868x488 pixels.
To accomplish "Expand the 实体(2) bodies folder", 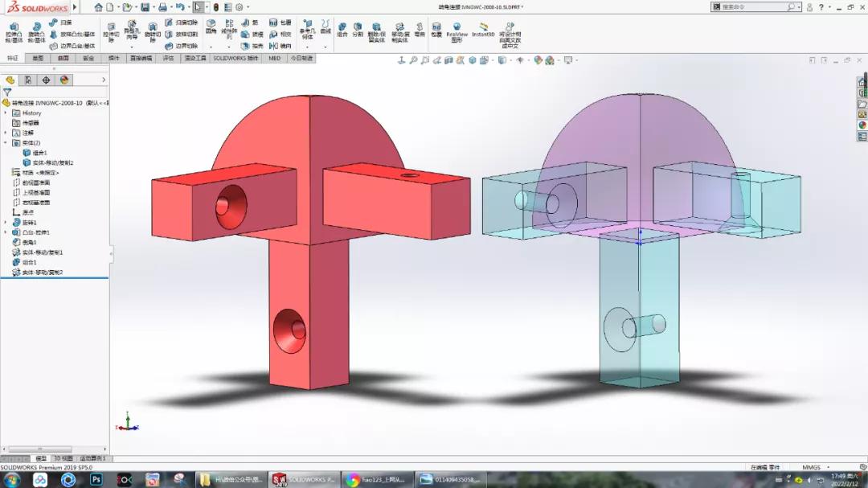I will [x=4, y=142].
